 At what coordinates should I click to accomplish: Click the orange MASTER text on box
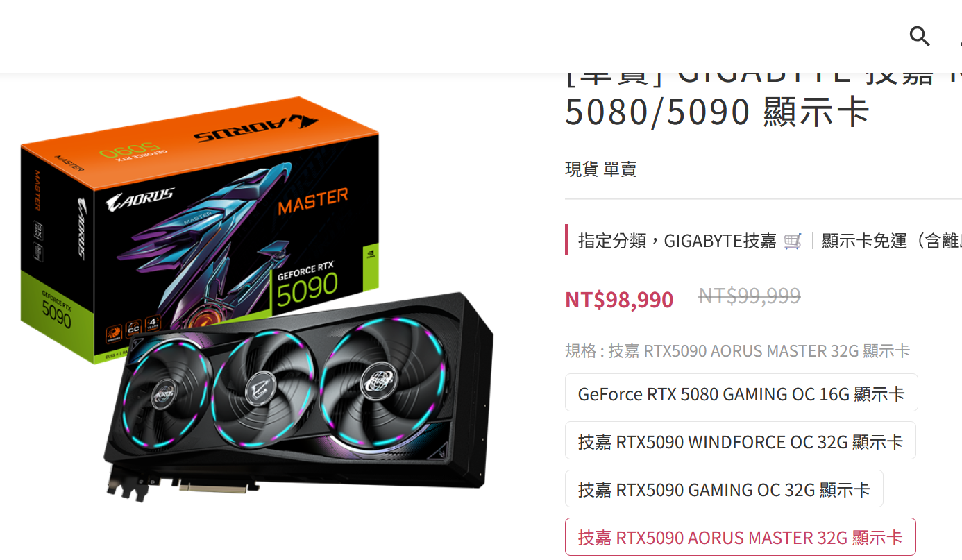coord(312,201)
